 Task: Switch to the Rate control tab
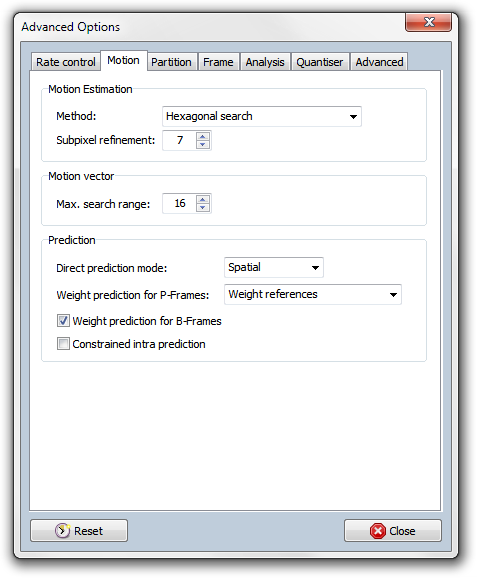[x=66, y=62]
